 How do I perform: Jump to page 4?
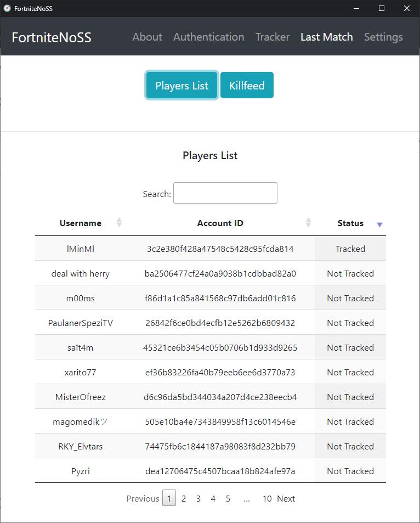[213, 498]
